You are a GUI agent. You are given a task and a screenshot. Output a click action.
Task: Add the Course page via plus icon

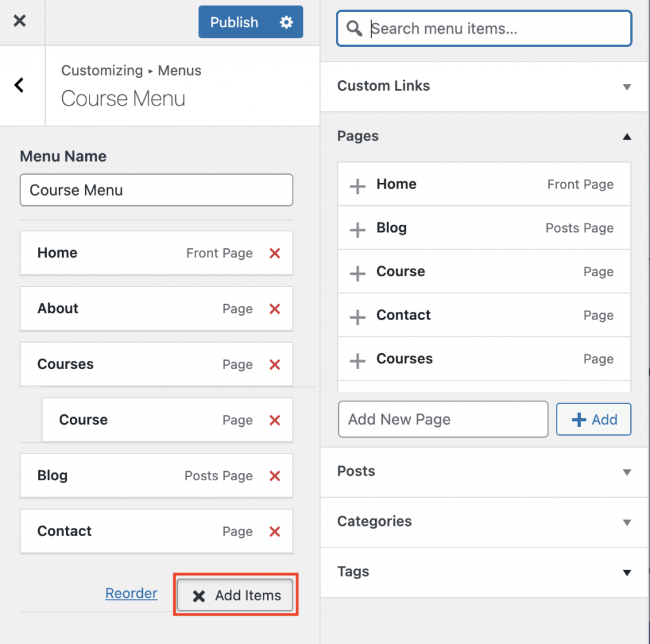(x=357, y=271)
